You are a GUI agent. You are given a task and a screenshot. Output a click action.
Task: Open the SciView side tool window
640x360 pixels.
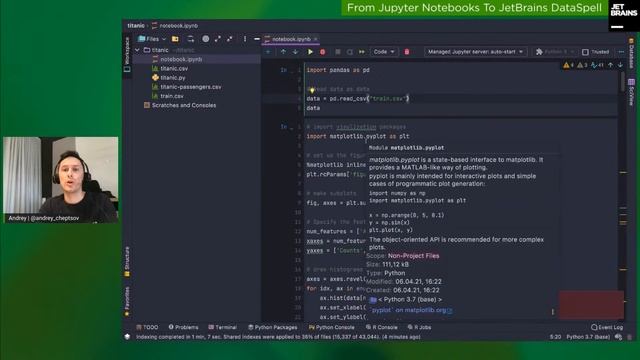pyautogui.click(x=631, y=92)
